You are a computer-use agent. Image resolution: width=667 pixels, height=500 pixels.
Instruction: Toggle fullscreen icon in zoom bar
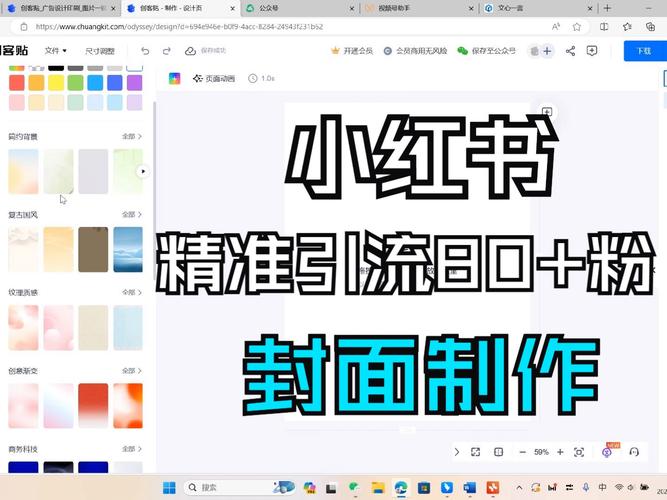click(x=476, y=452)
